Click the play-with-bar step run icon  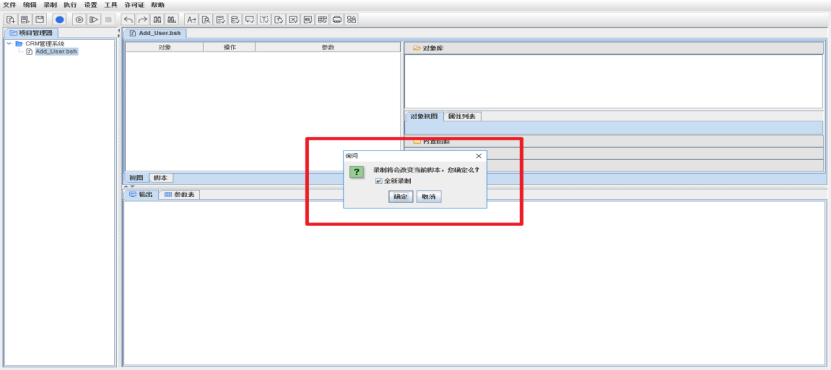click(x=93, y=20)
